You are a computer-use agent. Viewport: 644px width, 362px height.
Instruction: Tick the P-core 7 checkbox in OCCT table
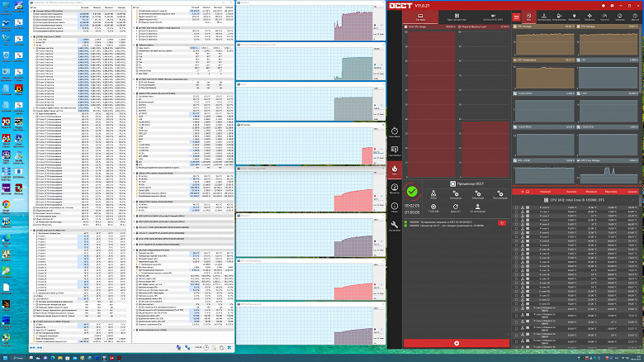click(516, 237)
